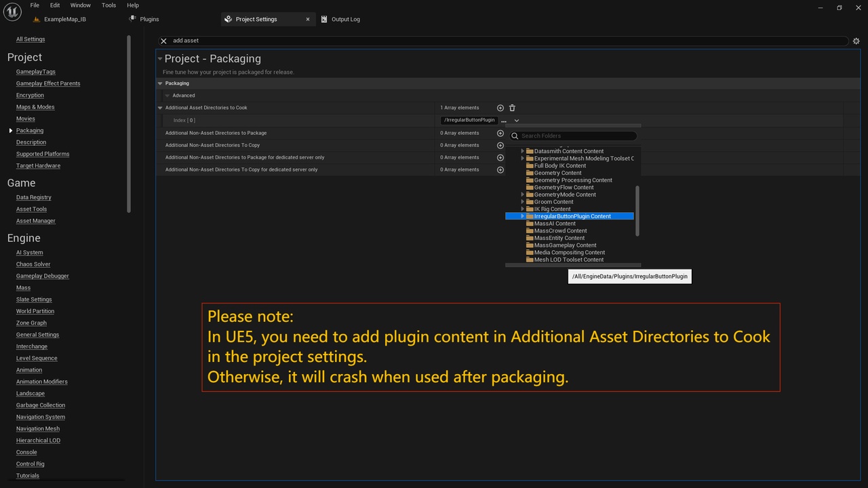Screen dimensions: 868x488
Task: Open the World Partition settings
Action: tap(35, 311)
